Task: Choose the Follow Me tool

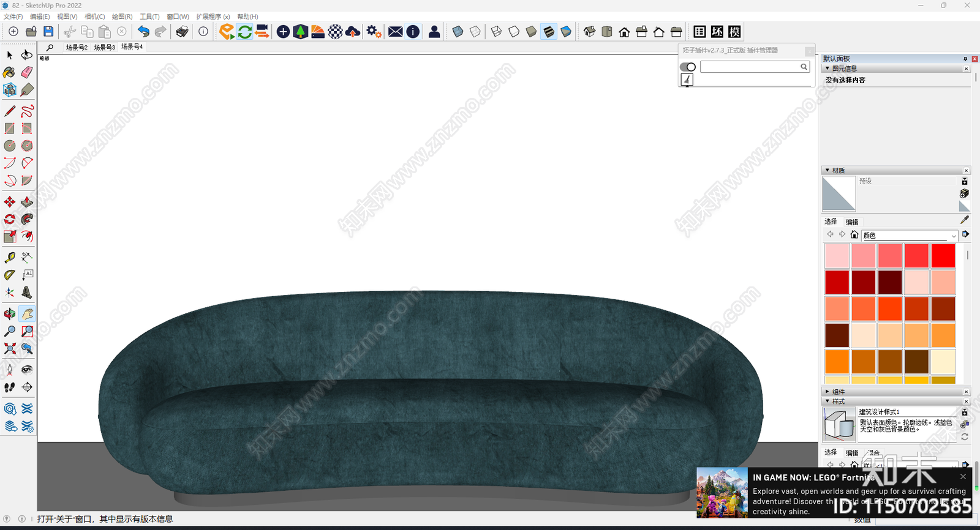Action: coord(27,219)
